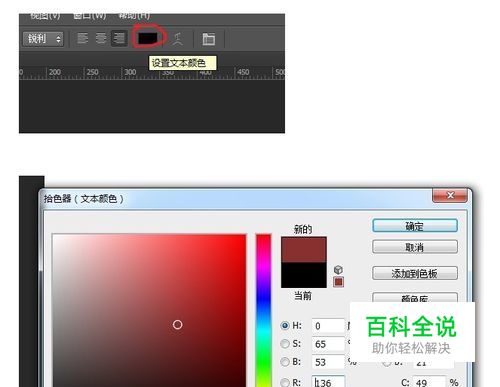Select the B radio button
Viewport: 500px width, 387px height.
285,362
